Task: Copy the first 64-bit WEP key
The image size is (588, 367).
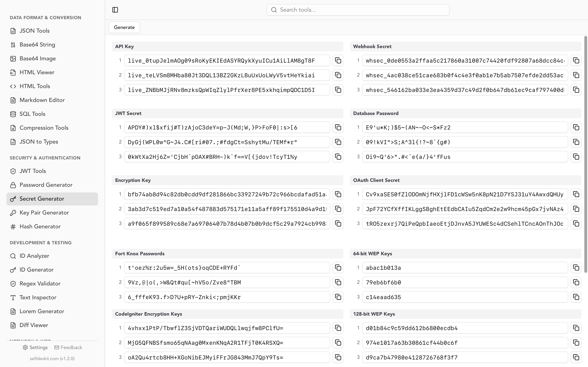Action: pos(576,268)
